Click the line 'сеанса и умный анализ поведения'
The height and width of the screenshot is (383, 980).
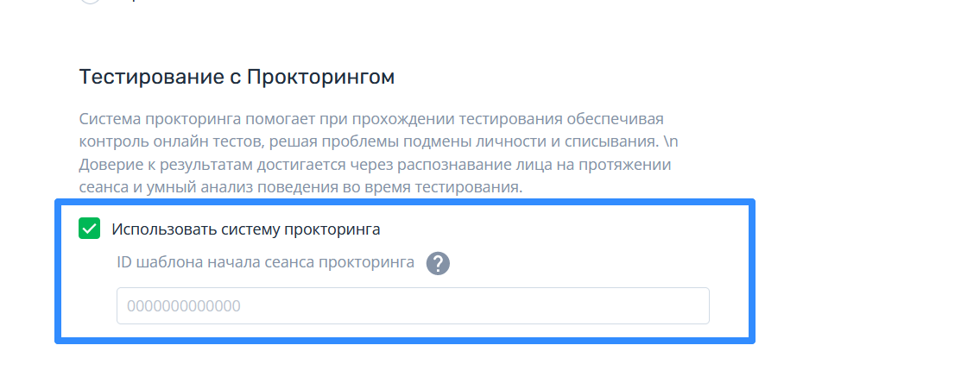tap(300, 187)
